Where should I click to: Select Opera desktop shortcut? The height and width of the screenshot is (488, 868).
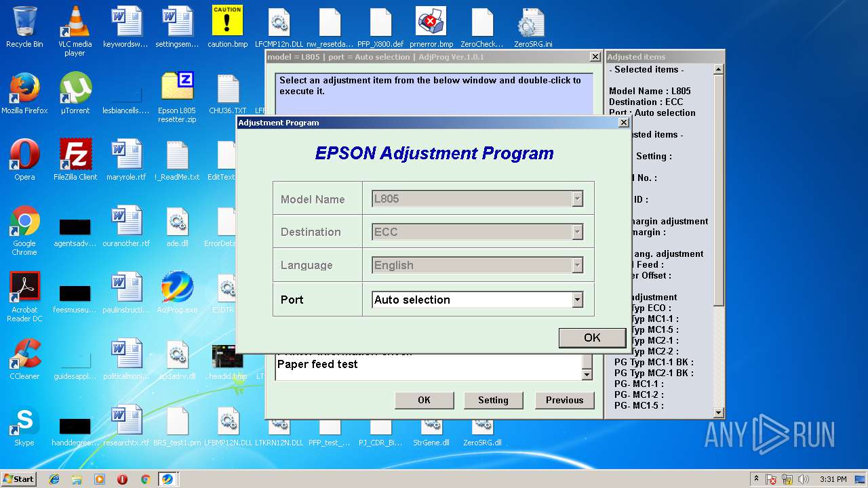click(x=24, y=159)
